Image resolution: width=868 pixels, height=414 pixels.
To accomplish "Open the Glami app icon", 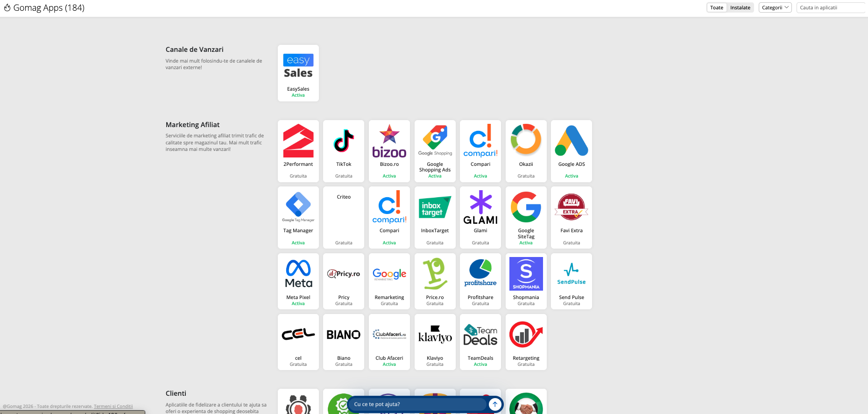I will [480, 207].
